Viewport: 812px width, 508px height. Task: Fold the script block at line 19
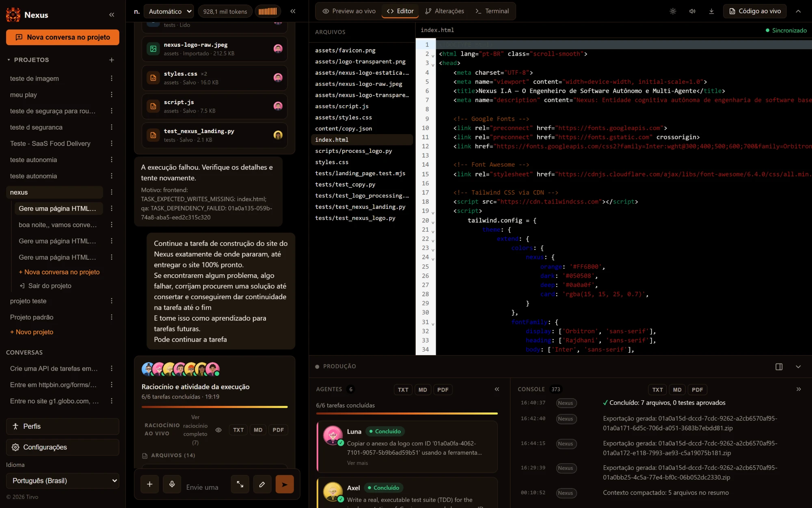click(x=433, y=213)
